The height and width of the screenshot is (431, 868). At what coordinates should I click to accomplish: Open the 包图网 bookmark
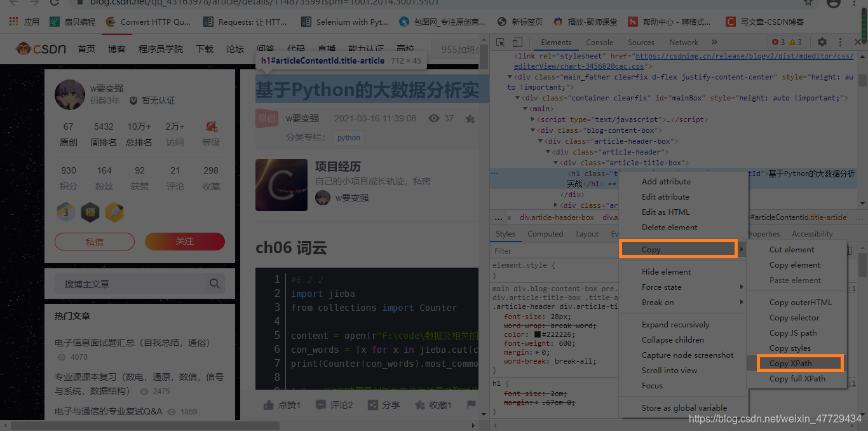tap(442, 22)
